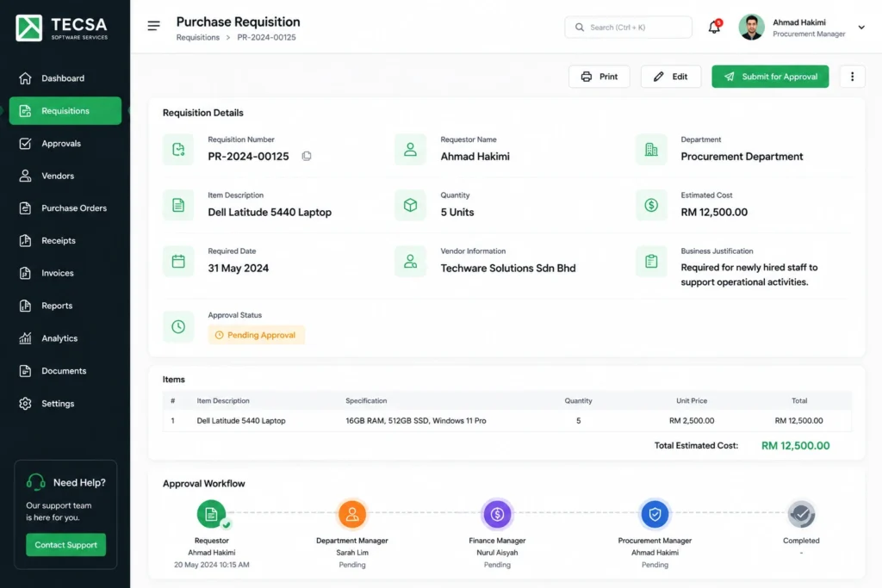Click the Business Justification clipboard icon

tap(651, 262)
